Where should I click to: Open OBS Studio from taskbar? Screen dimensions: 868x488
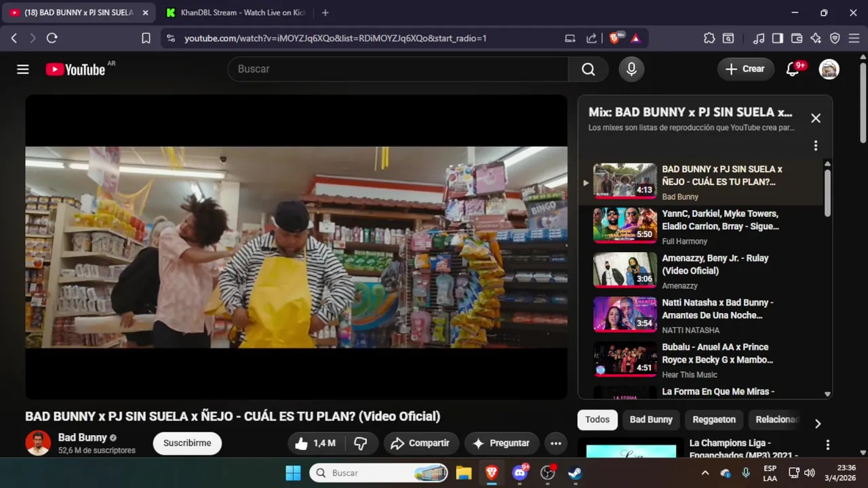(x=548, y=473)
